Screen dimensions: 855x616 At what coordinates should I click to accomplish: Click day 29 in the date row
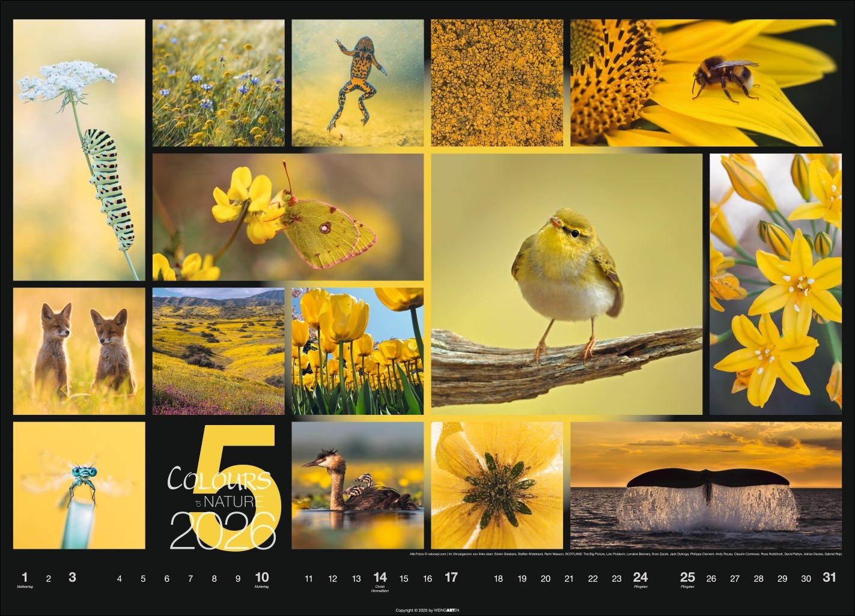[782, 579]
